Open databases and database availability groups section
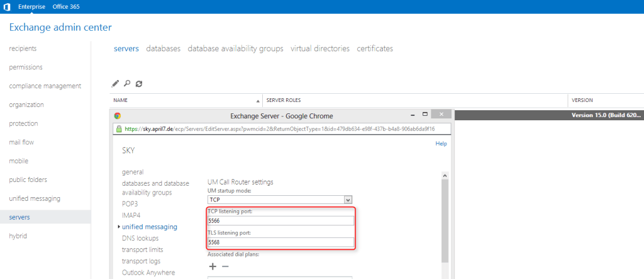Viewport: 644px width, 279px height. pos(155,188)
